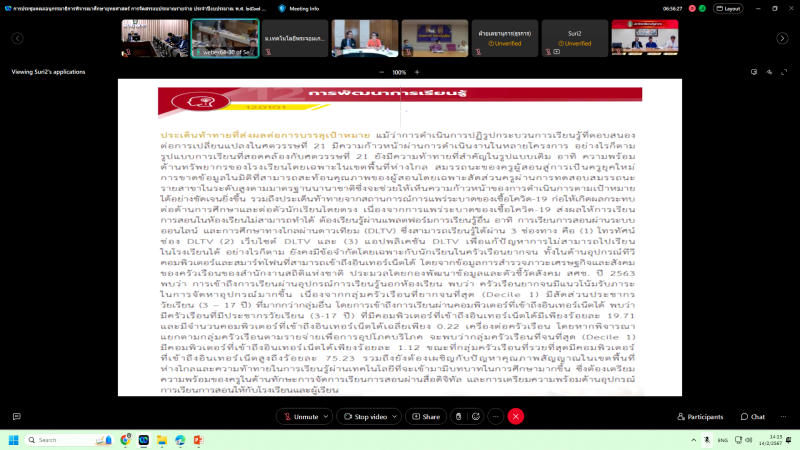The width and height of the screenshot is (800, 450).
Task: Zoom out shared content with minus
Action: click(x=376, y=72)
